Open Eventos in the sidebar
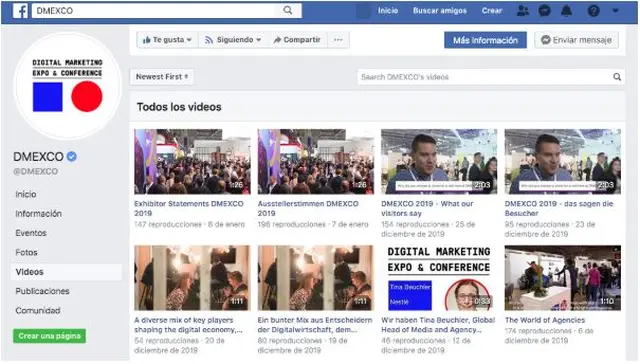The width and height of the screenshot is (640, 364). 31,233
